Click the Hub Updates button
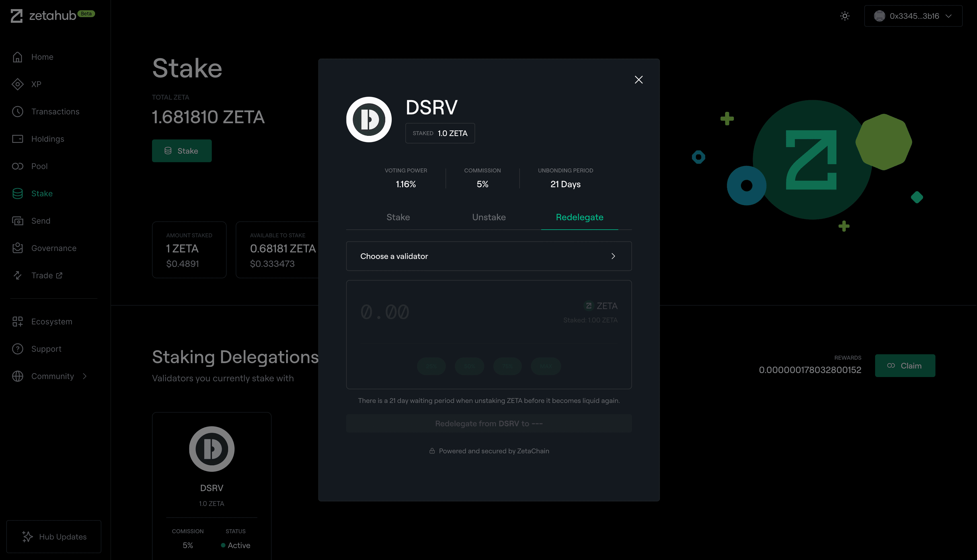This screenshot has height=560, width=977. [x=54, y=537]
